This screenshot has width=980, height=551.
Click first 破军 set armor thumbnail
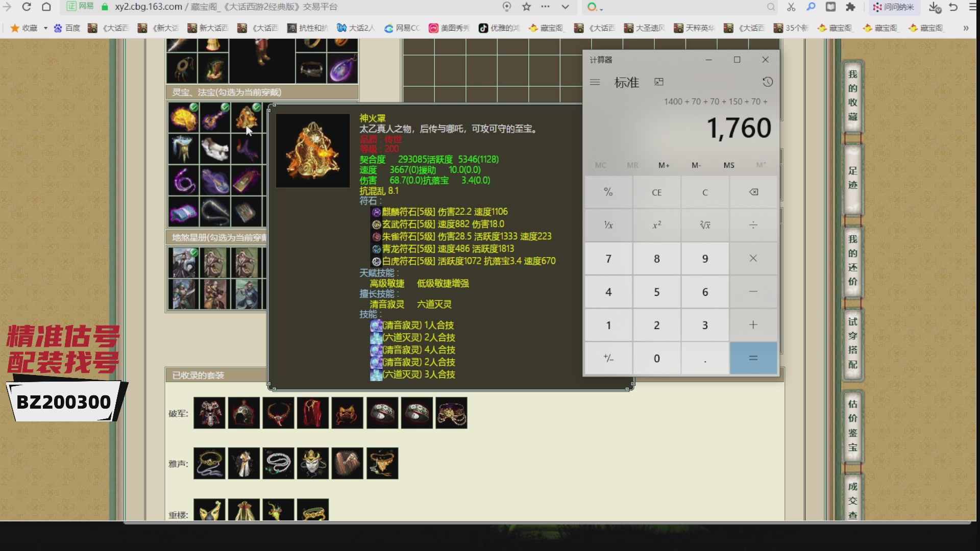(209, 413)
